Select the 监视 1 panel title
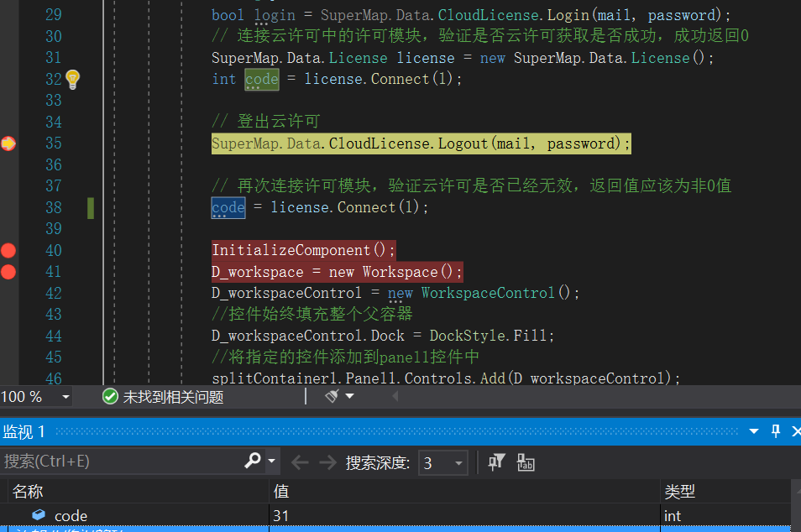Viewport: 801px width, 532px height. point(24,432)
